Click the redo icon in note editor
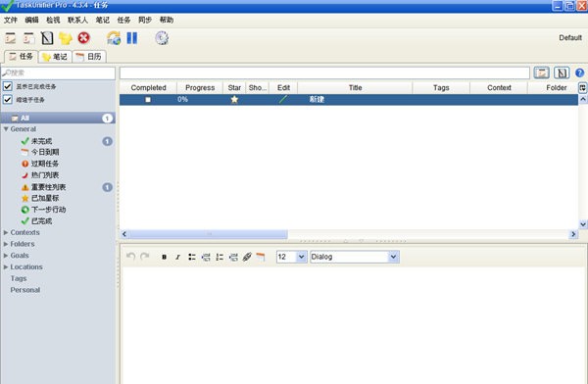Image resolution: width=588 pixels, height=384 pixels. (x=144, y=257)
